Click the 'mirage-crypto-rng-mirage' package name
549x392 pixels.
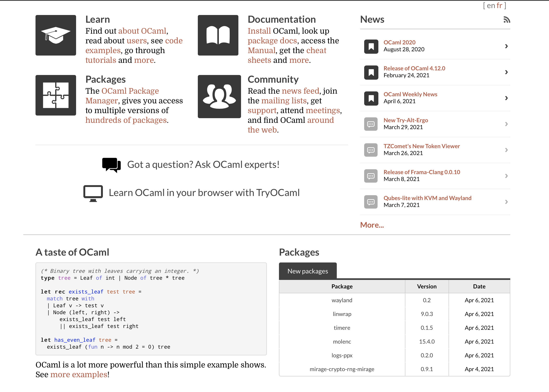342,369
